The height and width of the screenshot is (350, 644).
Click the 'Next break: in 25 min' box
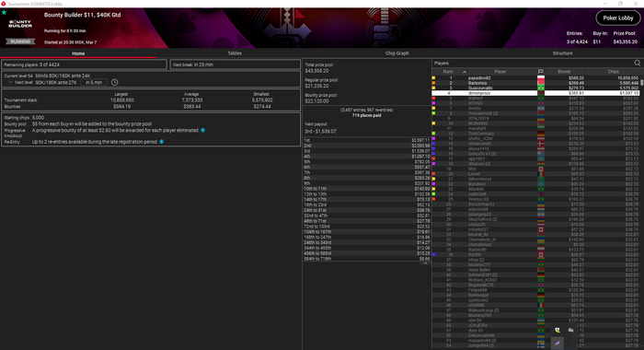pyautogui.click(x=236, y=64)
